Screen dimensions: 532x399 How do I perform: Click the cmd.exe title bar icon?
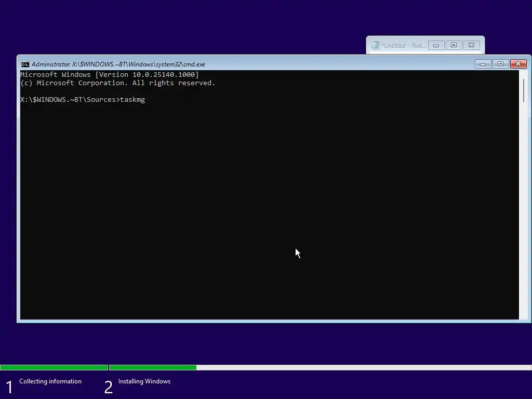pos(25,64)
